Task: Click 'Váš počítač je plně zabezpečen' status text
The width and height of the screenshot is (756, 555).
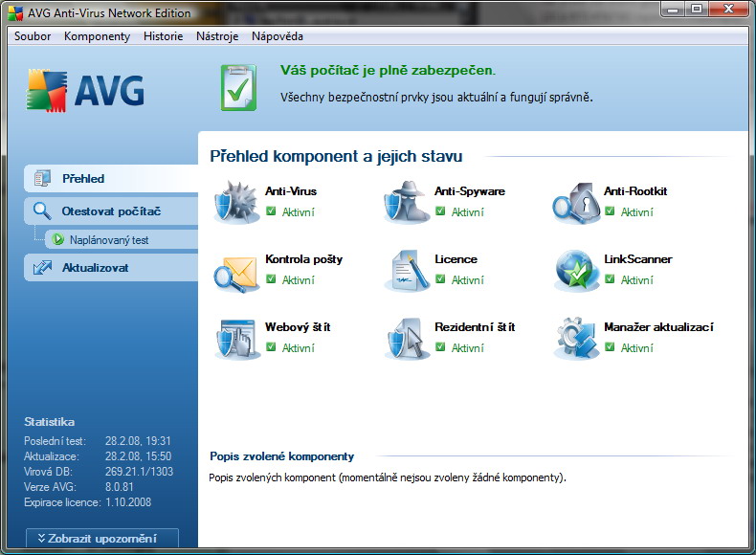Action: (388, 71)
